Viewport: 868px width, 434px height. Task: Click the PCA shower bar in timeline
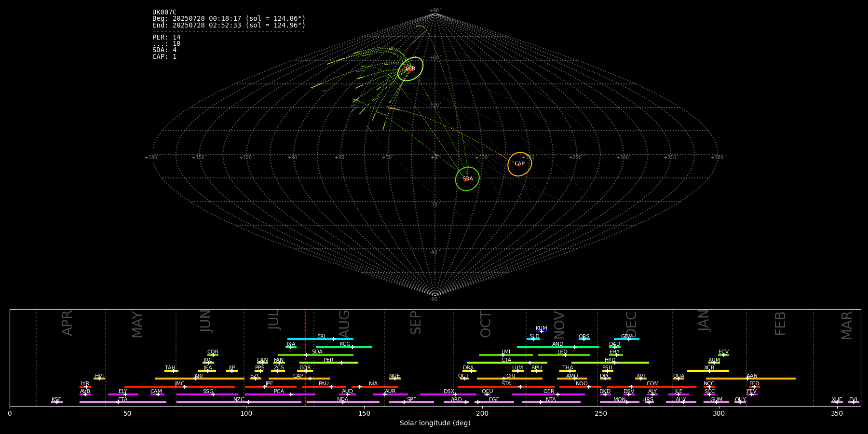pos(280,394)
